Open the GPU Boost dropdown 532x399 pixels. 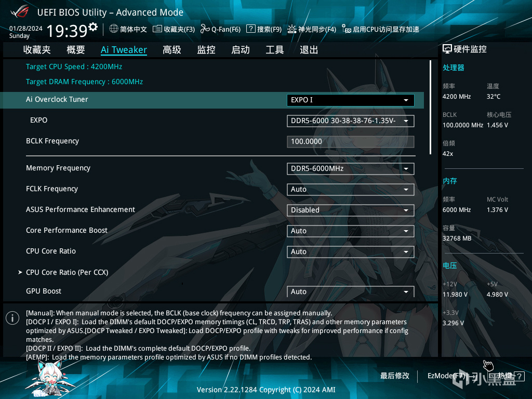pos(351,291)
